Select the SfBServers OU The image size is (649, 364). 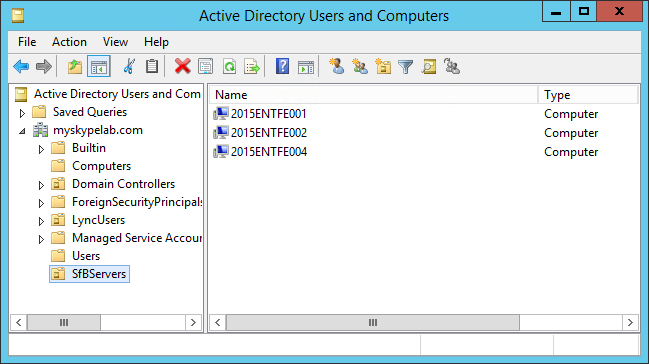(x=99, y=274)
